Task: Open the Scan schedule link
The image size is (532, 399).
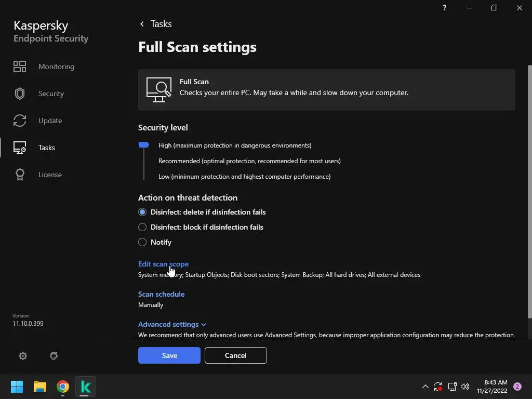Action: [161, 294]
